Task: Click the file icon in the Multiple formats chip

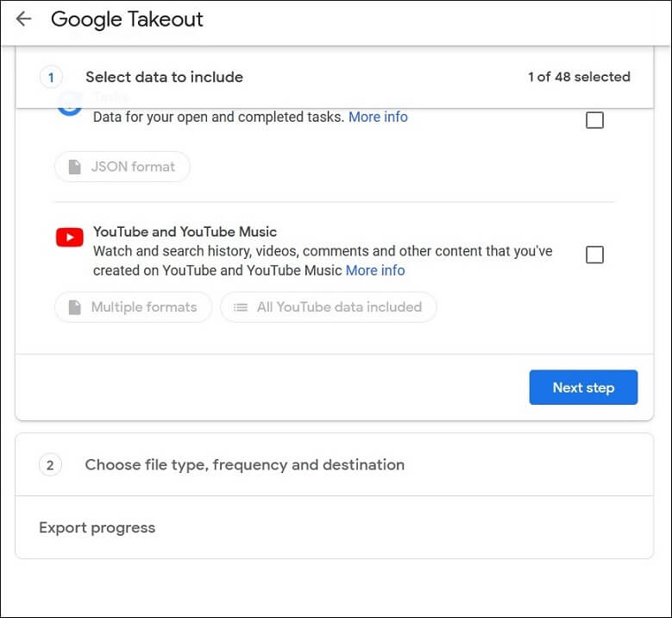Action: point(74,307)
